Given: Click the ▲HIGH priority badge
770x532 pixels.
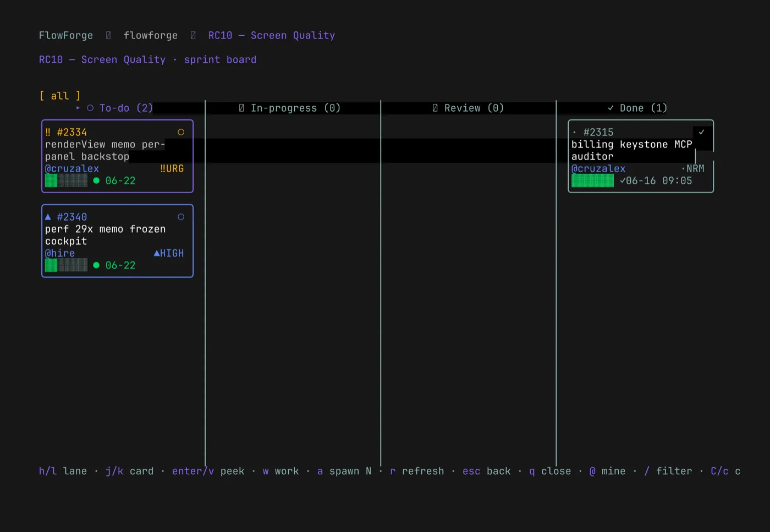Looking at the screenshot, I should coord(169,253).
